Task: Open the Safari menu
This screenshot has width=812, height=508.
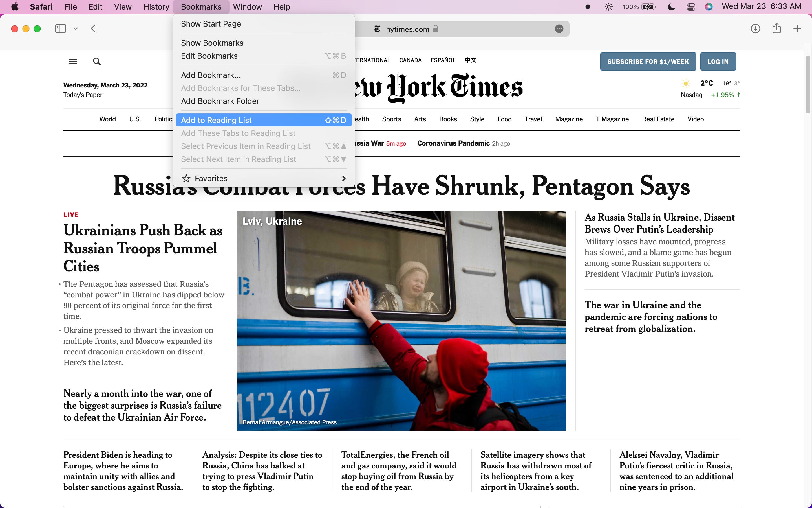Action: (41, 7)
